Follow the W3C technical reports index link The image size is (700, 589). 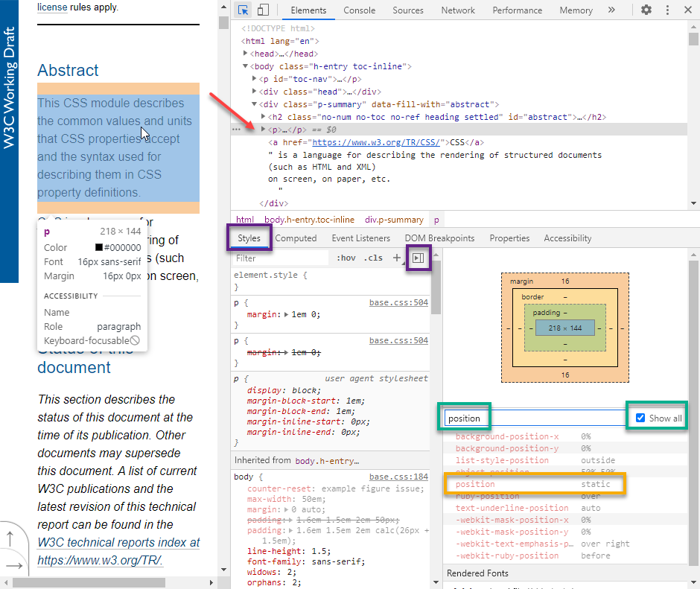(x=118, y=542)
